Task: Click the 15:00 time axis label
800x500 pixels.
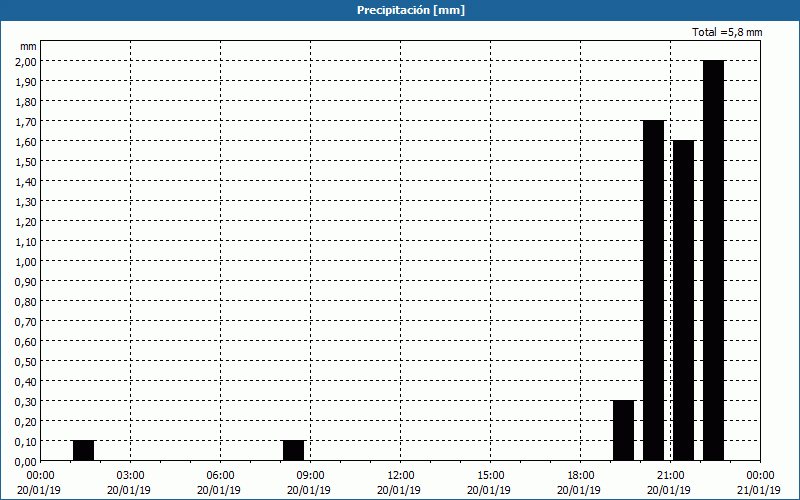Action: (x=490, y=476)
